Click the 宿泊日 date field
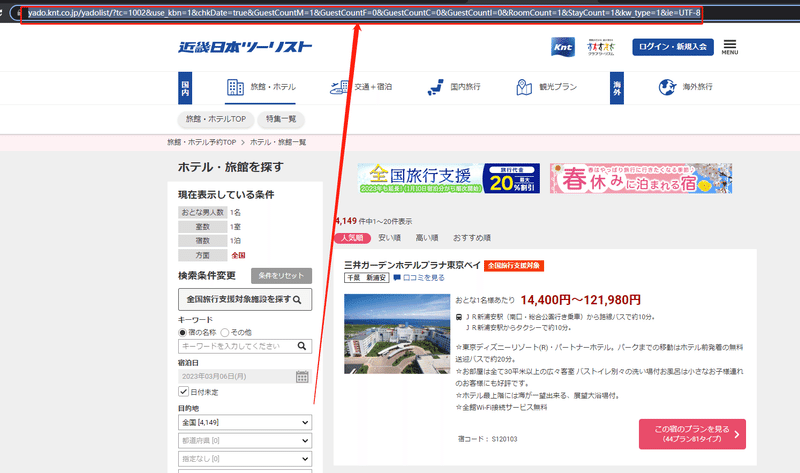This screenshot has height=473, width=800. [236, 377]
